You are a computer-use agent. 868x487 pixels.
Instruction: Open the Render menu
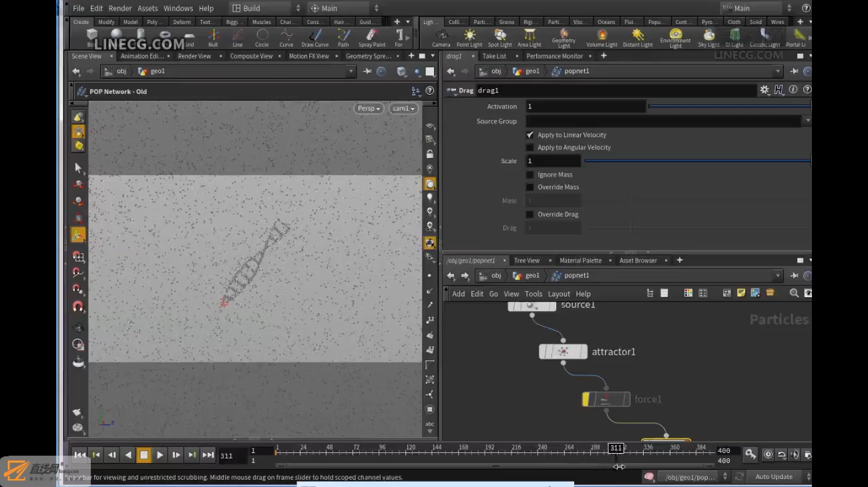tap(120, 9)
